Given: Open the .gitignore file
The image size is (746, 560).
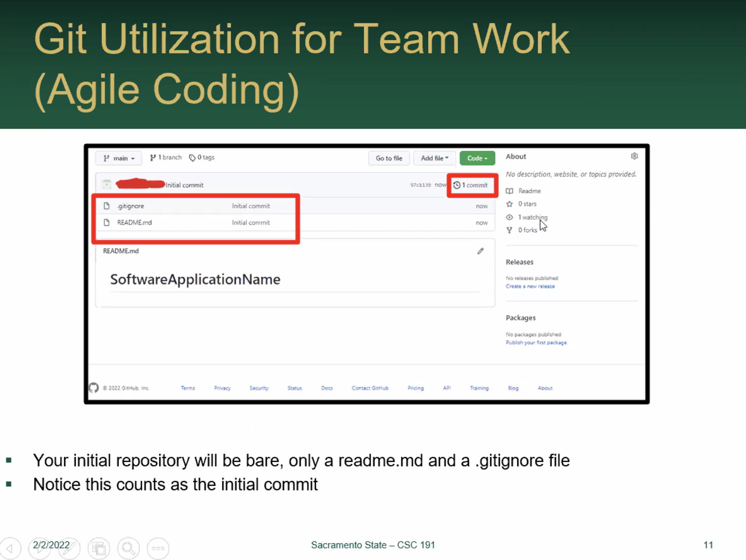Looking at the screenshot, I should pyautogui.click(x=130, y=206).
